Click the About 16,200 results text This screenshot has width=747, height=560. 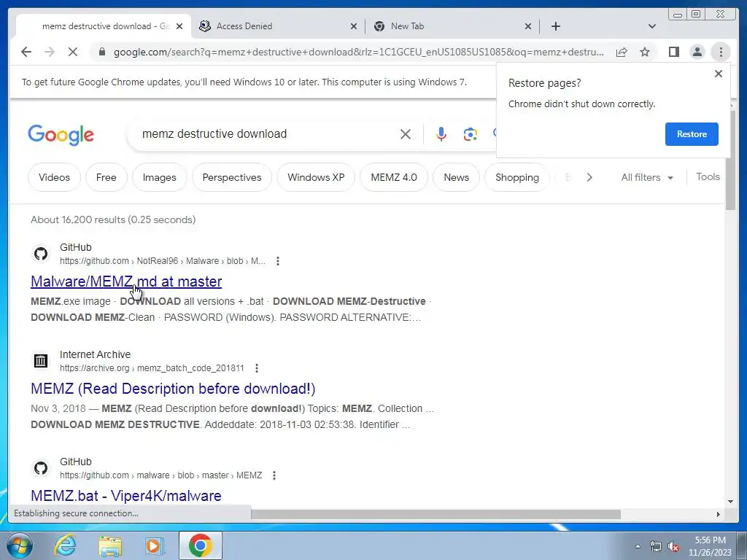113,219
